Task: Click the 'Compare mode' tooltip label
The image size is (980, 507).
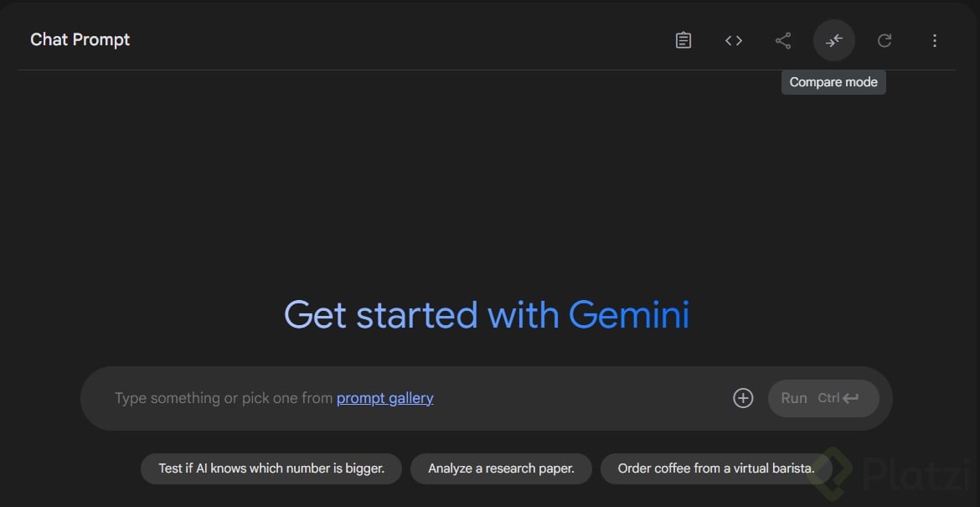Action: (833, 82)
